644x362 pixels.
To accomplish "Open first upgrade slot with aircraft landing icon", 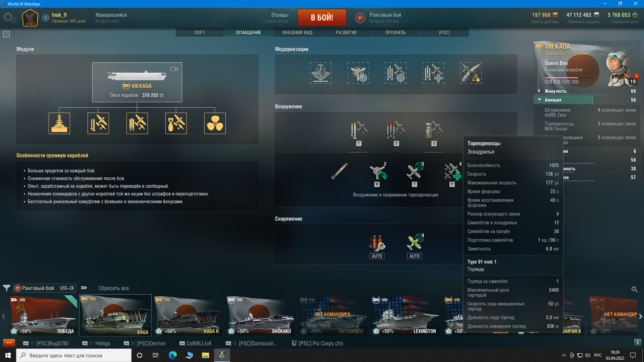I will (321, 73).
